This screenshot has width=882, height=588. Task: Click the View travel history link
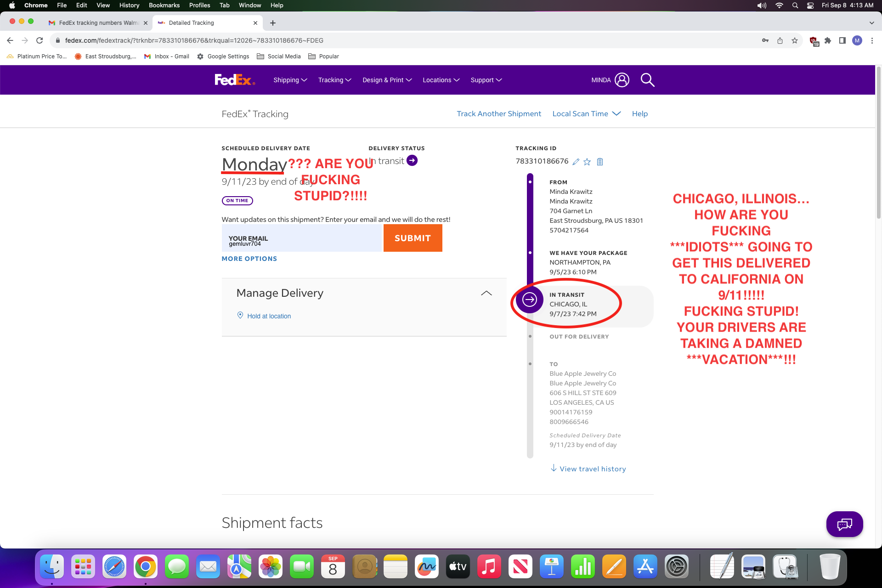tap(592, 468)
